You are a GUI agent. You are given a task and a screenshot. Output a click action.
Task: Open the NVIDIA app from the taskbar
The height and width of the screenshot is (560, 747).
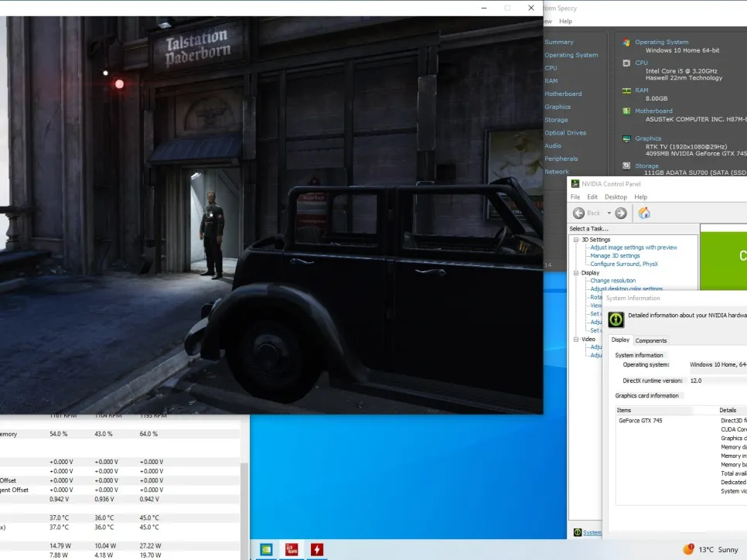tap(267, 549)
